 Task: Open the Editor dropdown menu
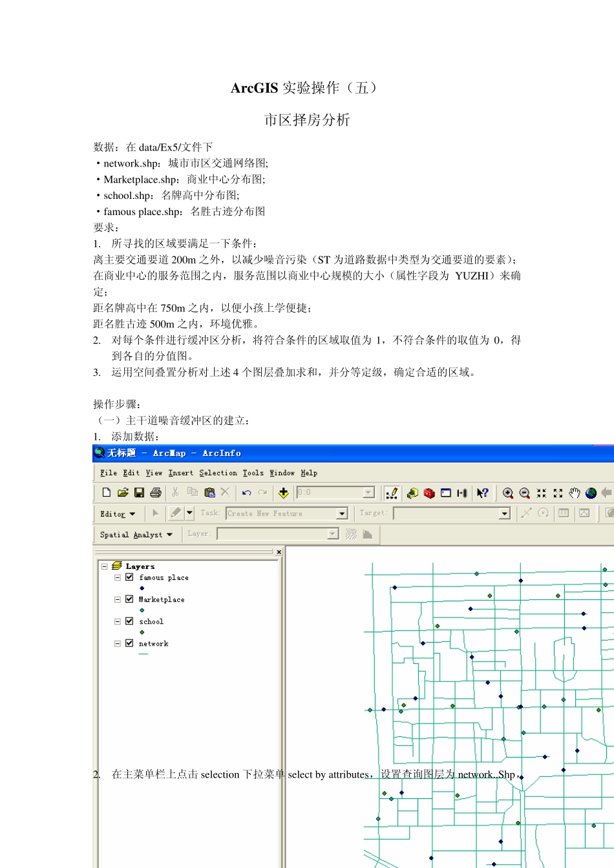click(118, 514)
